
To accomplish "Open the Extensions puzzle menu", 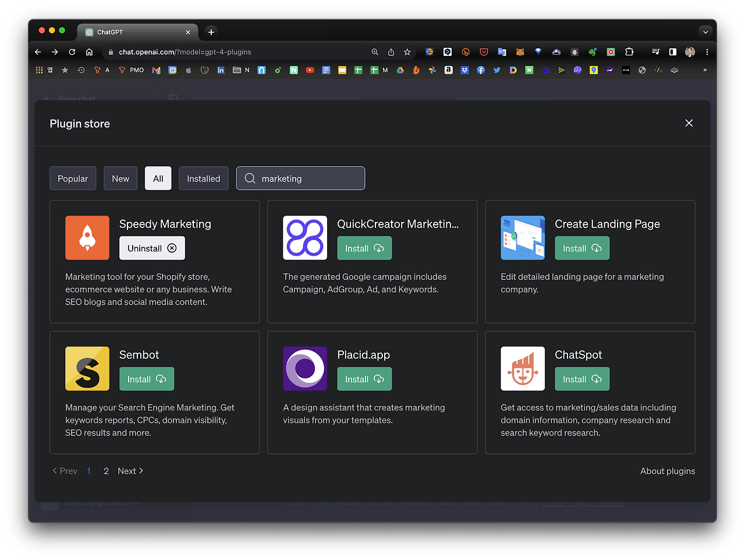I will (629, 52).
